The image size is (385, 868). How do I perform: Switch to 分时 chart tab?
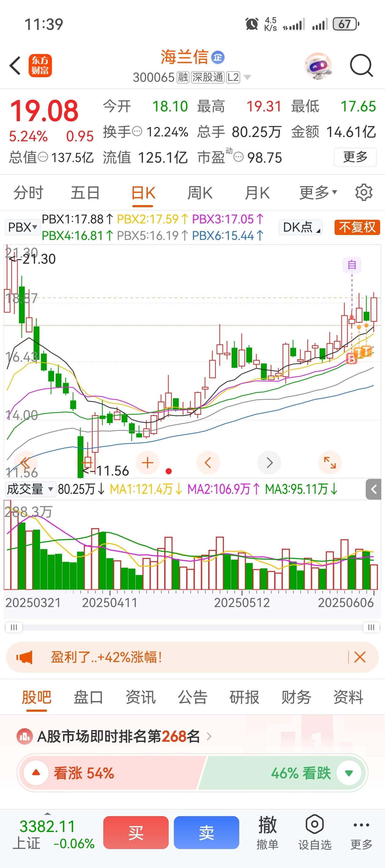click(x=28, y=193)
